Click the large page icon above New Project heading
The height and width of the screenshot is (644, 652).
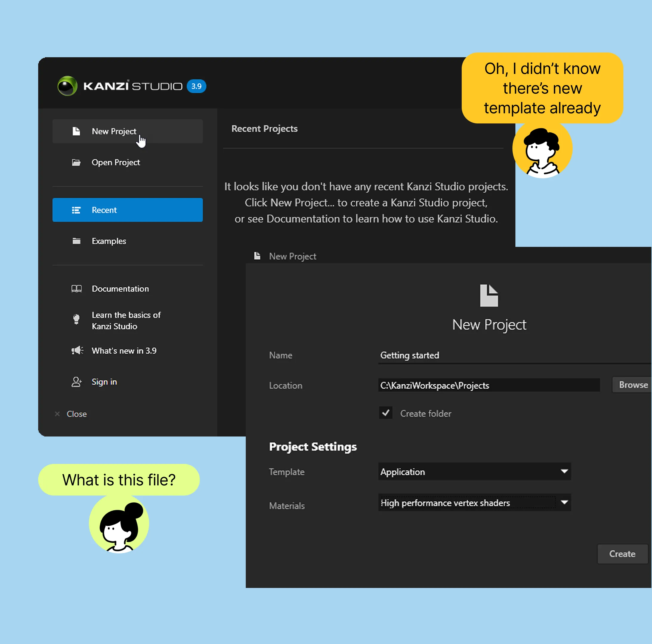489,295
